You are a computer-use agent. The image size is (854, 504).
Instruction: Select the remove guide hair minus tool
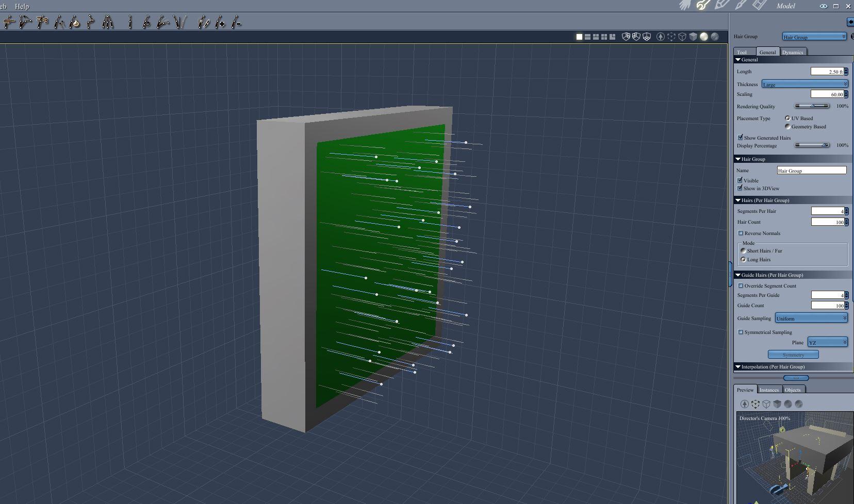[236, 22]
